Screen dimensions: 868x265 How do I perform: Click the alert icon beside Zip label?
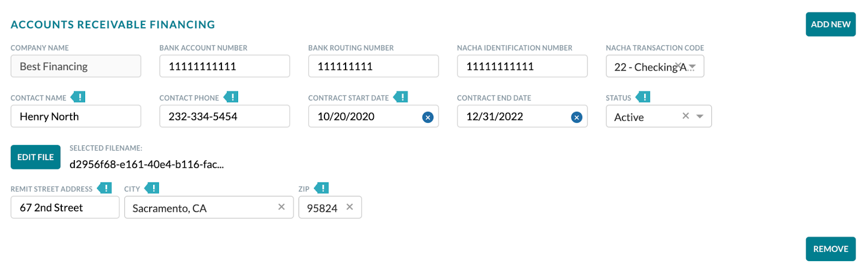click(322, 188)
